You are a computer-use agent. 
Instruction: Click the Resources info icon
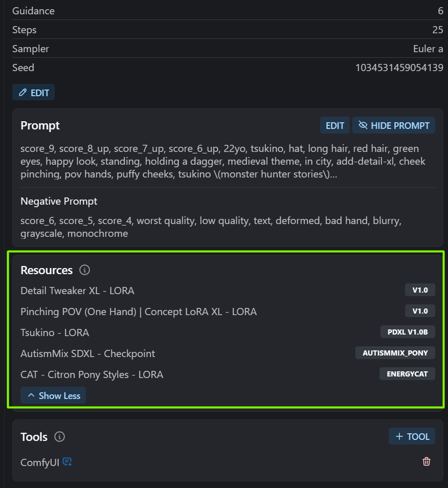point(85,270)
